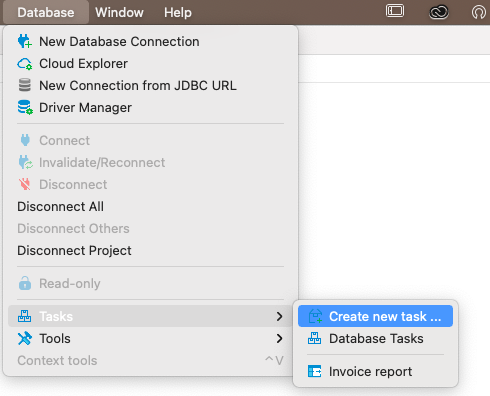This screenshot has width=490, height=396.
Task: Choose New Connection from JDBC URL
Action: point(150,85)
